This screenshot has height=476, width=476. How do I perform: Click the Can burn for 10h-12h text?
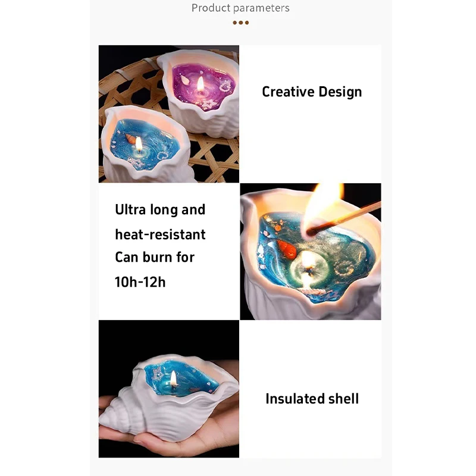[155, 270]
